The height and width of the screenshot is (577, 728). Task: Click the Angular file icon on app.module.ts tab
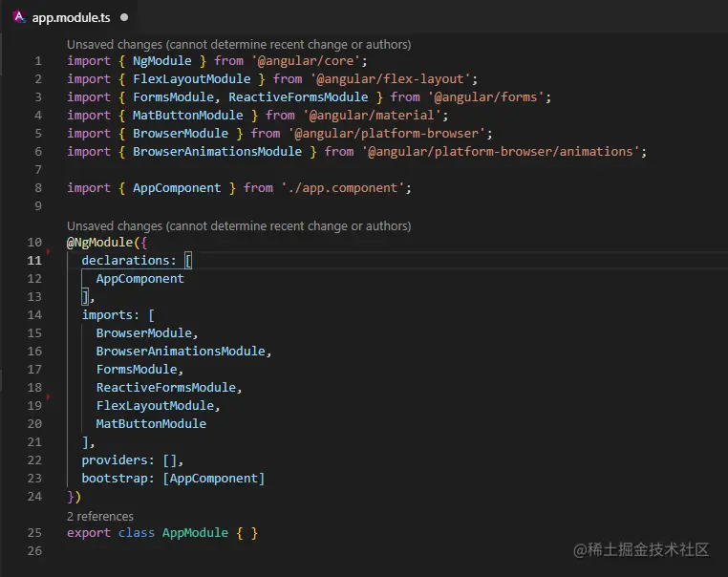click(18, 17)
